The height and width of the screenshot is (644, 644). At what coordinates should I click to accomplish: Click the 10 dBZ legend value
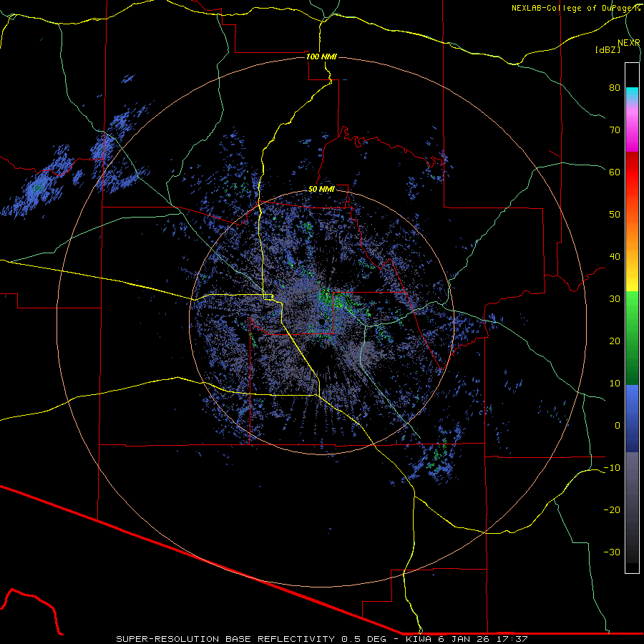coord(615,384)
